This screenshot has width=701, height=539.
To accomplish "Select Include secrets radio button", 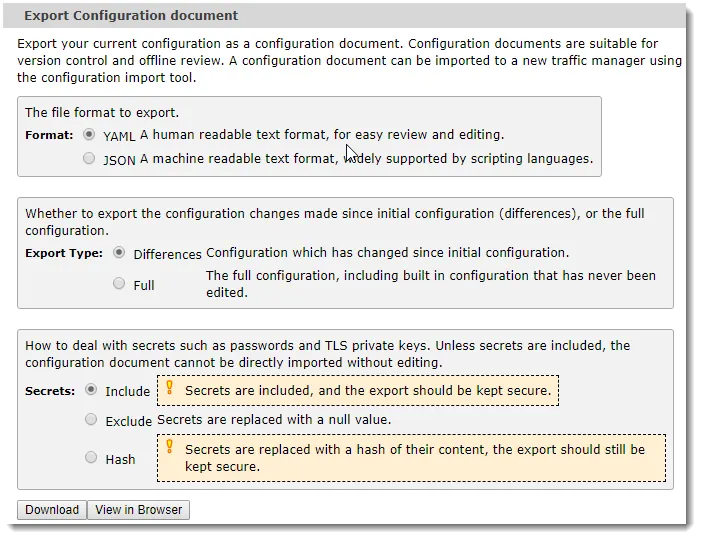I will pos(91,390).
